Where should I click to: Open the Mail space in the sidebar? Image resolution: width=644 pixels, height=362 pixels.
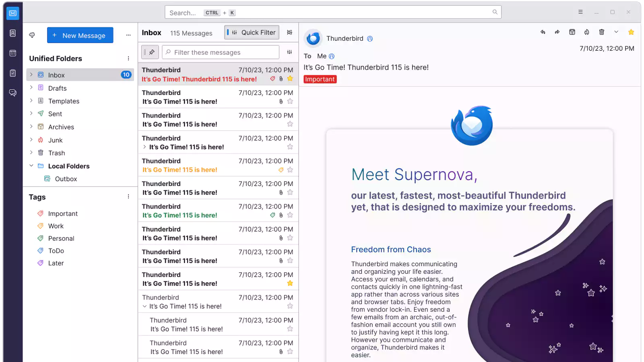tap(13, 13)
